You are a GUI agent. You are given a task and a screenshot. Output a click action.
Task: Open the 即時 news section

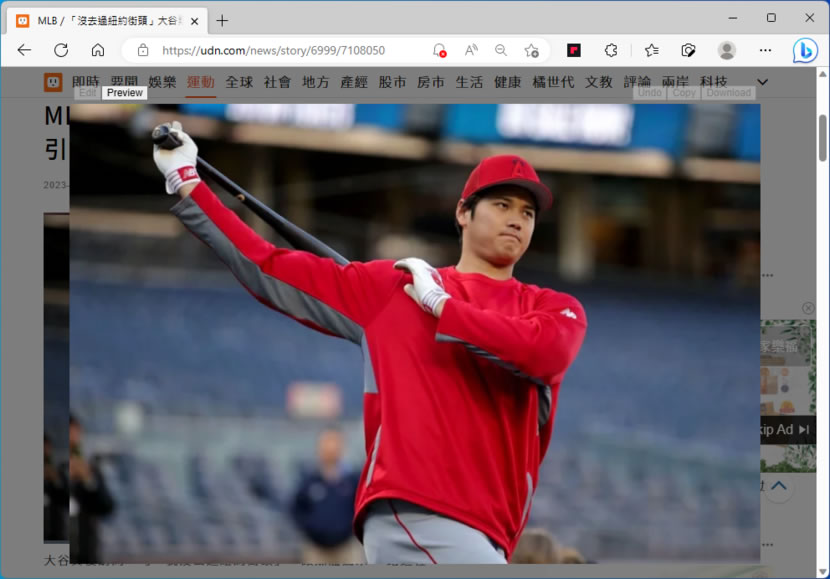(85, 80)
